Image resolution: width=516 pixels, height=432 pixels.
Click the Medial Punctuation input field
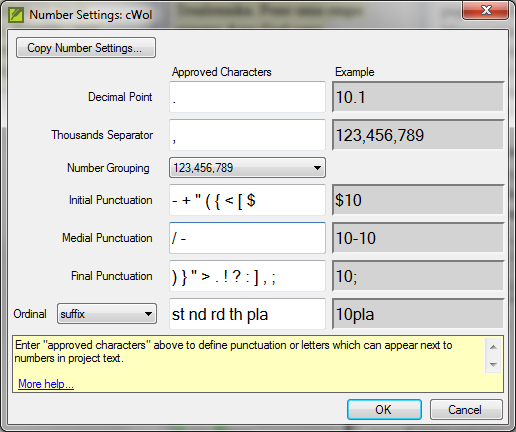pos(247,238)
